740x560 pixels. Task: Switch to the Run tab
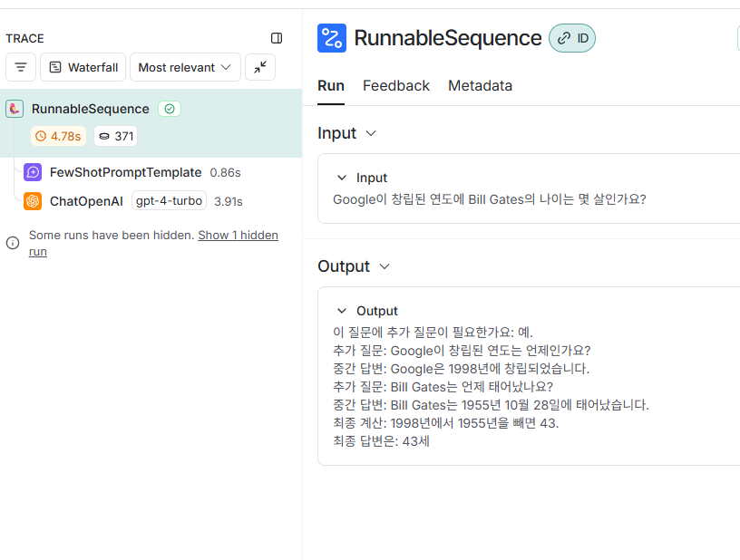331,86
